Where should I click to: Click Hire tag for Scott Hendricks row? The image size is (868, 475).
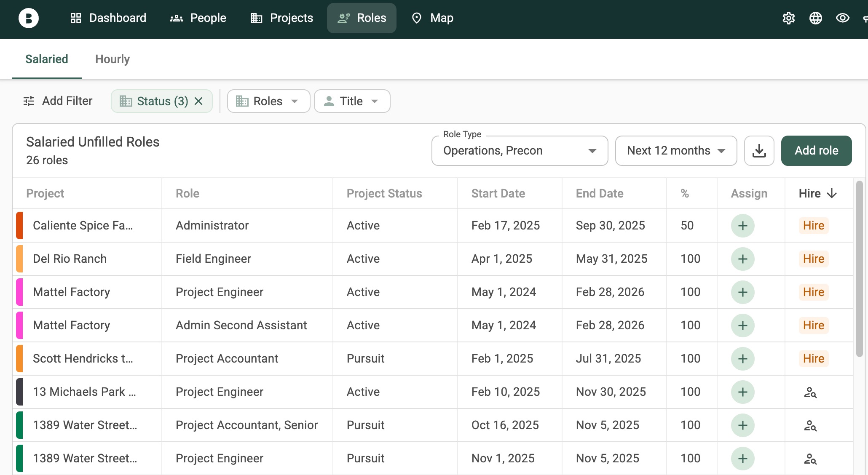(813, 359)
